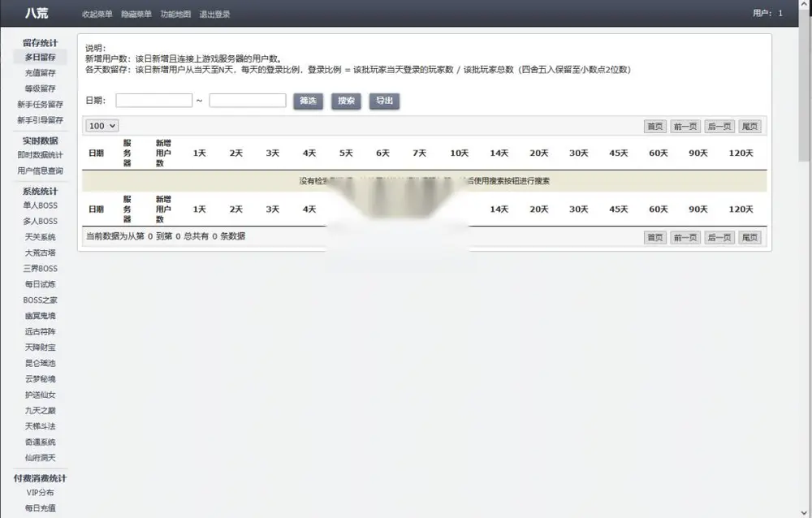Screen dimensions: 812x518
Task: Open the 100 rows-per-page dropdown
Action: click(x=102, y=126)
